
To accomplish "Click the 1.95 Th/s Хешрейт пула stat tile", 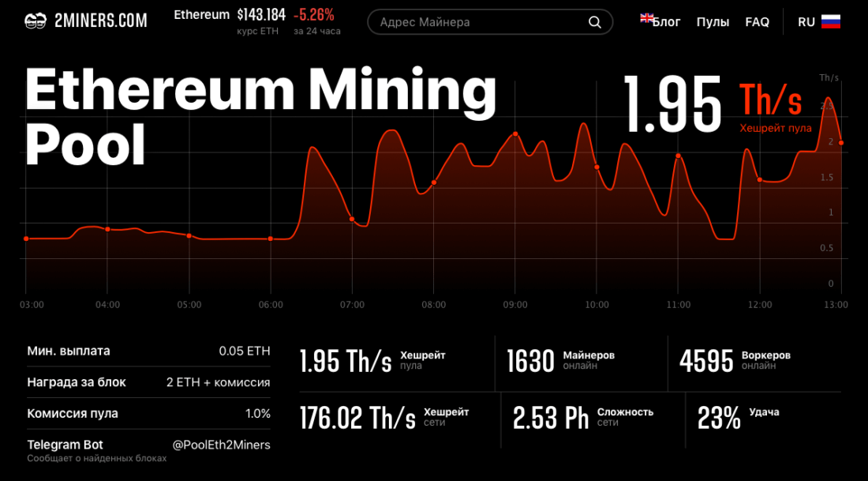I will pyautogui.click(x=372, y=361).
